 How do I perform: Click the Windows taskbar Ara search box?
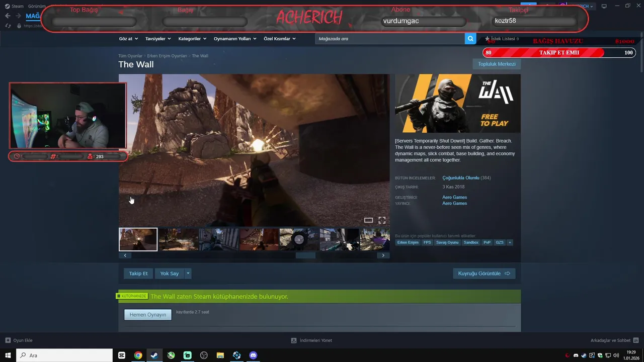point(64,355)
